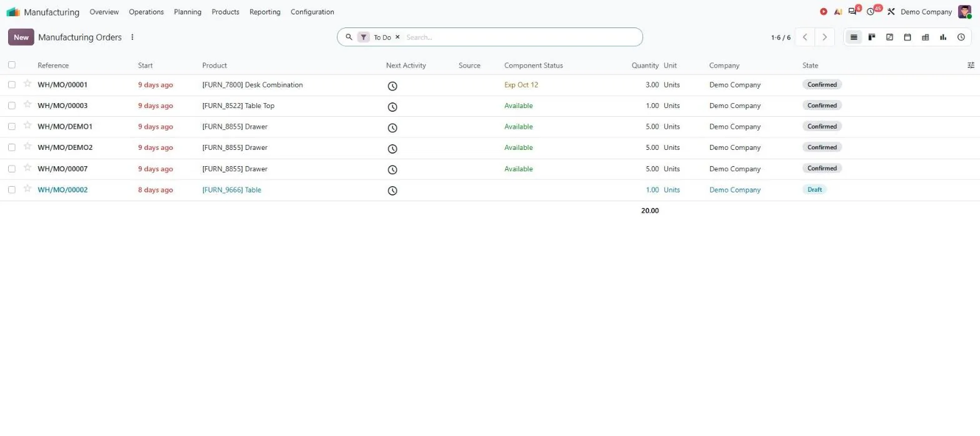Viewport: 980px width, 436px height.
Task: Open the user avatar menu
Action: (964, 12)
